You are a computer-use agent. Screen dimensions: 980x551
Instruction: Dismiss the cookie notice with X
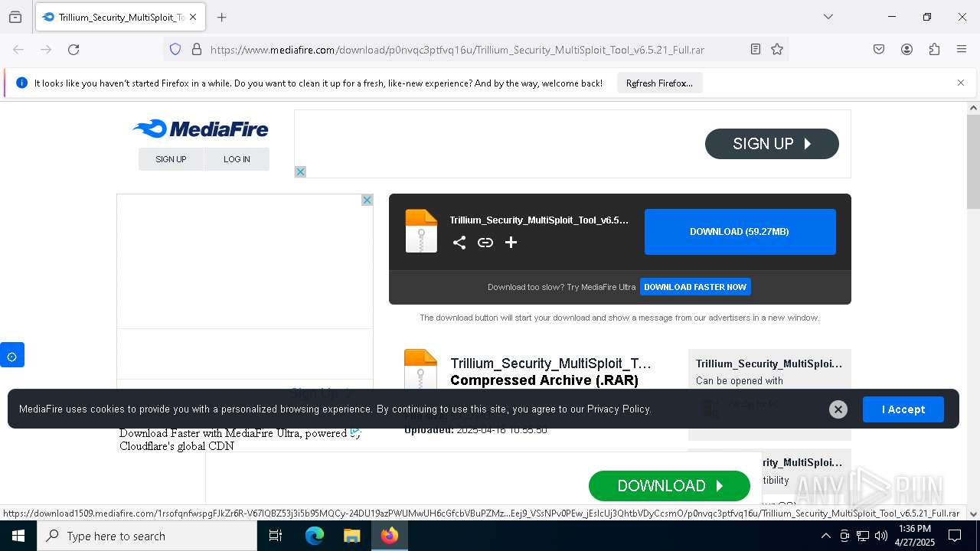click(x=838, y=409)
